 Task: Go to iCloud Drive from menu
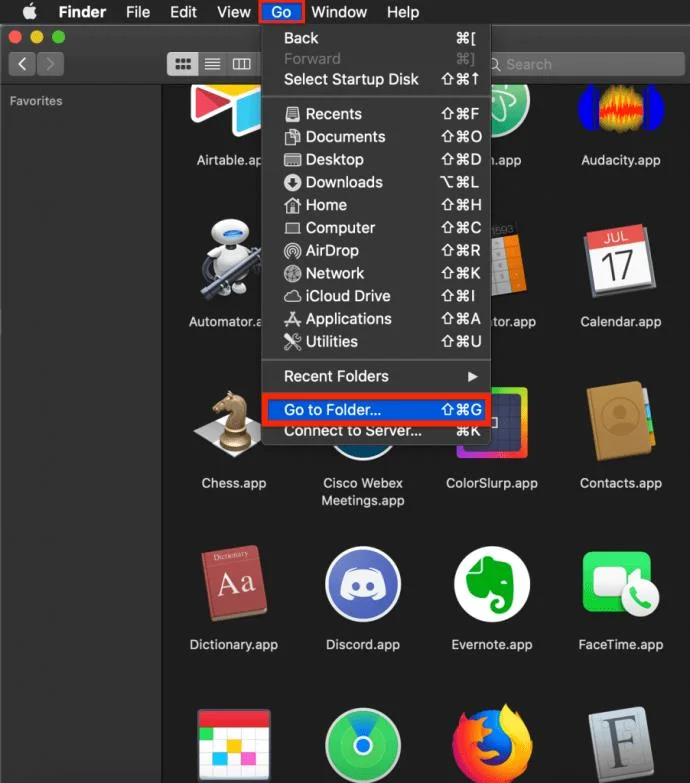point(376,296)
